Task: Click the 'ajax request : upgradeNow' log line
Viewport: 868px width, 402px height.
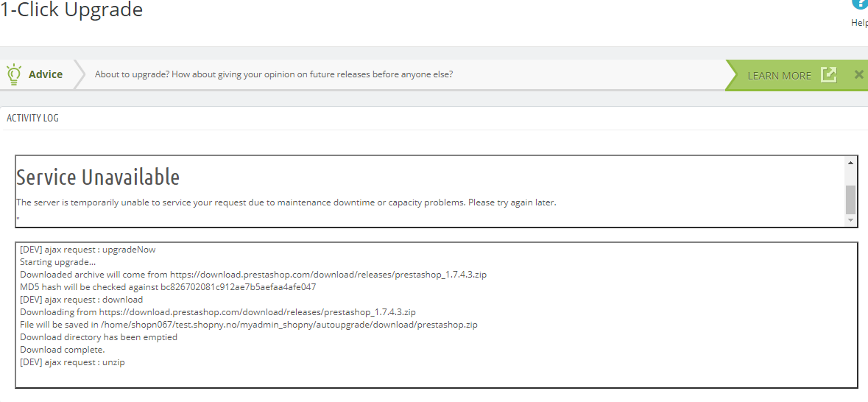Action: 88,250
